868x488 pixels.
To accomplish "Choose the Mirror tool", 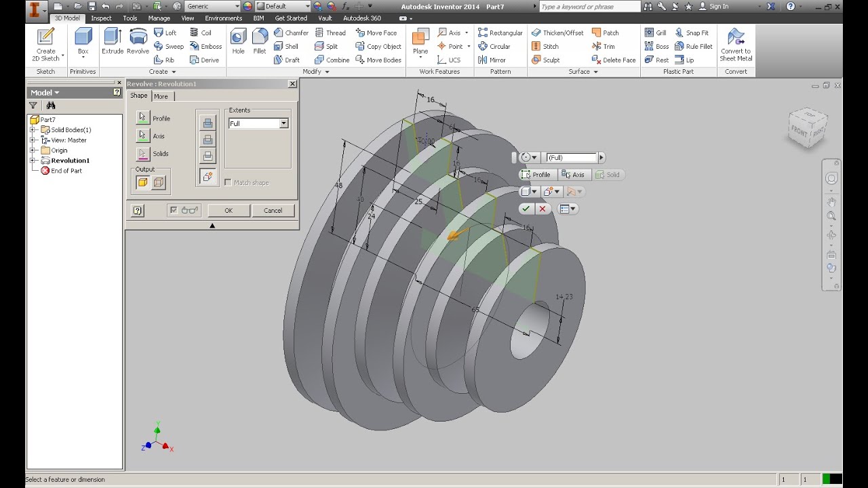I will (x=492, y=60).
